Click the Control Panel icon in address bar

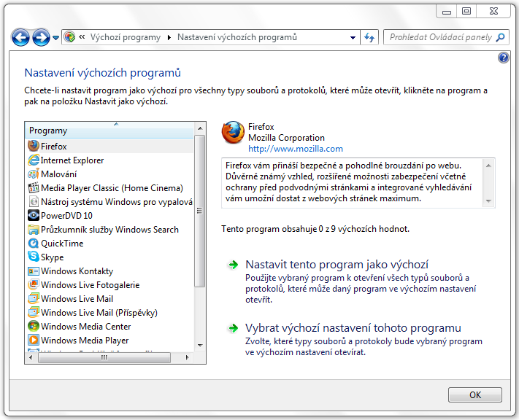pos(69,37)
